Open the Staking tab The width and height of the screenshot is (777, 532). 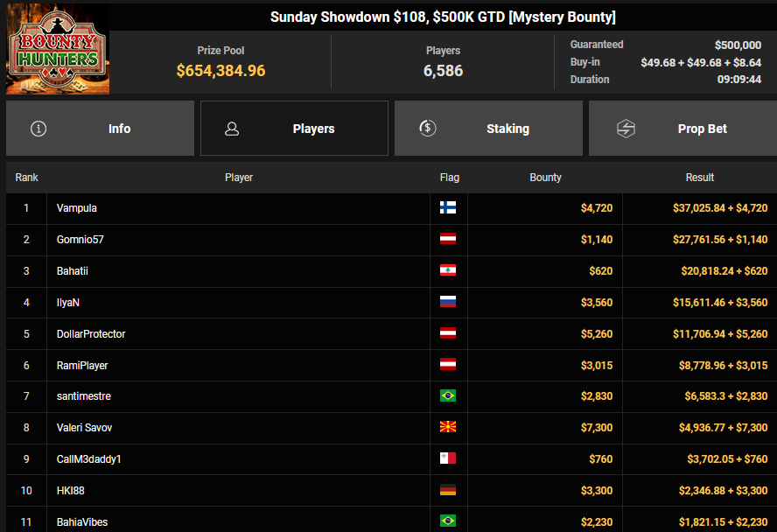(488, 129)
